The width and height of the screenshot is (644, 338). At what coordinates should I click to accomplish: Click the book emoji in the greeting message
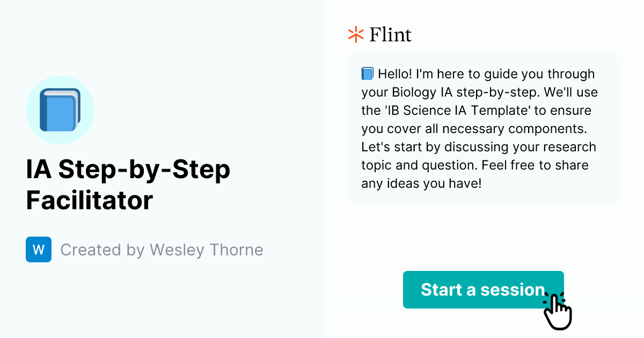[367, 74]
